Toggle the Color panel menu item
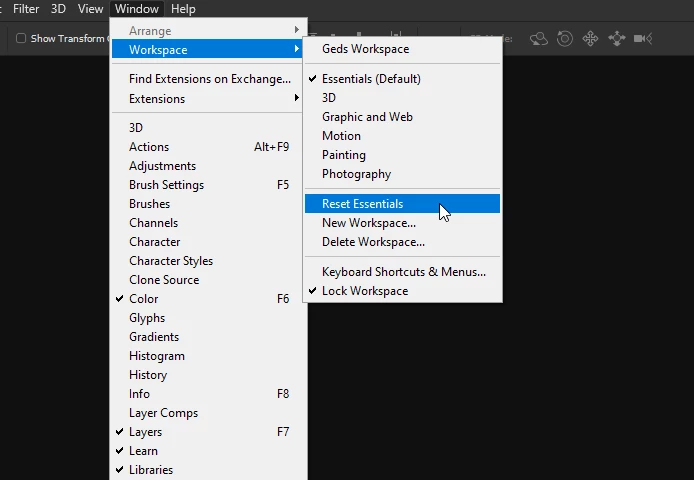The height and width of the screenshot is (480, 694). tap(209, 299)
